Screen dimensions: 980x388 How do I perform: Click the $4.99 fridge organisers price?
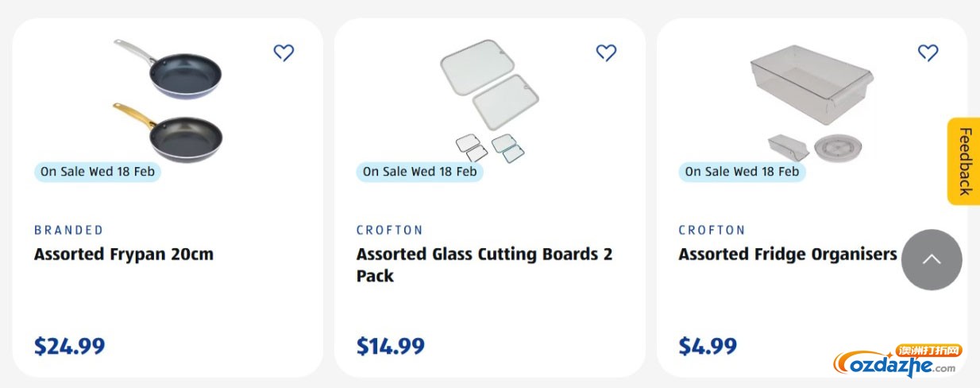coord(708,347)
